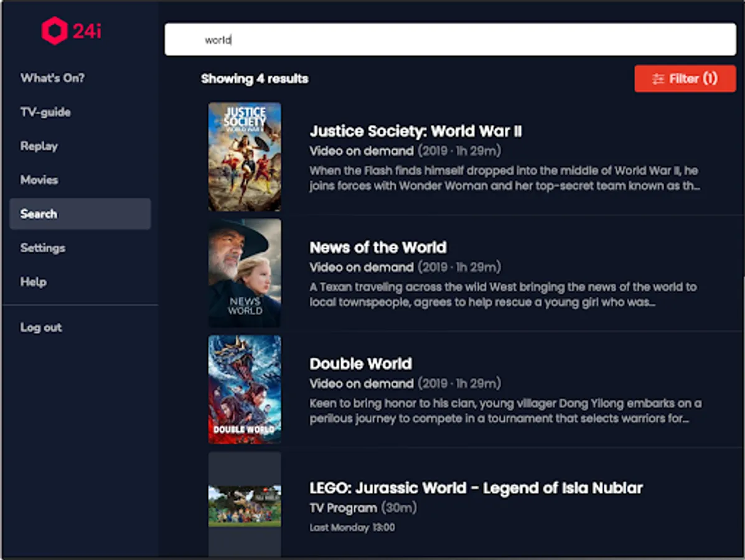Open News of the World poster thumbnail
Screen dimensions: 745x560
[245, 273]
